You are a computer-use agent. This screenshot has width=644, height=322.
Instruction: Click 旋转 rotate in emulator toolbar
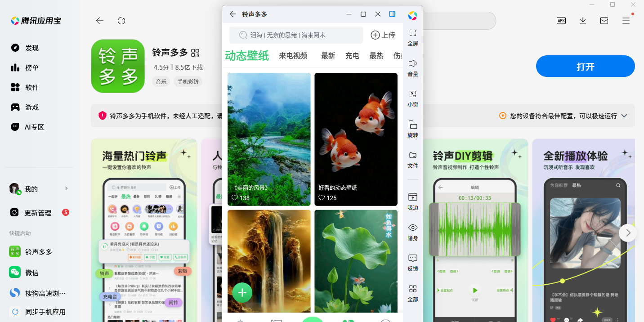[413, 129]
